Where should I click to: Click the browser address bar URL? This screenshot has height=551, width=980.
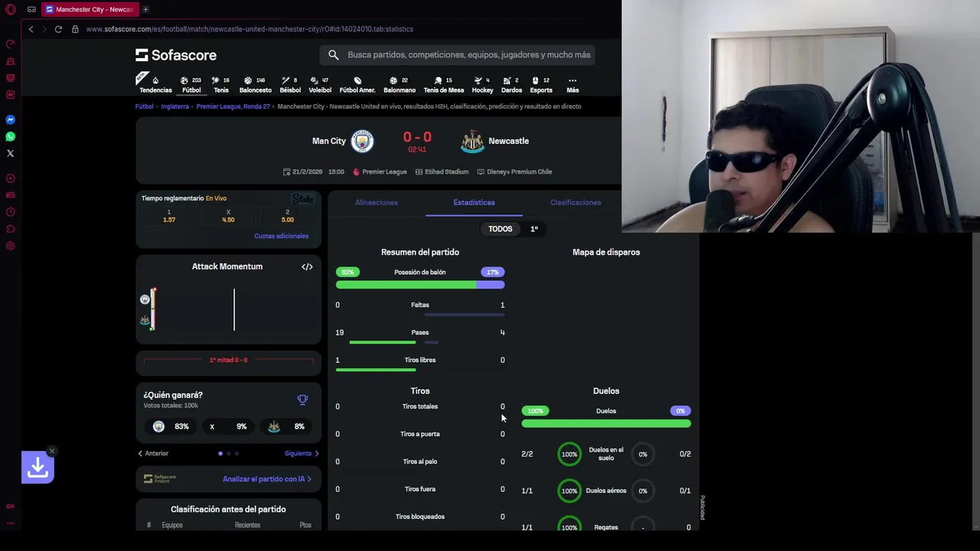pos(250,29)
